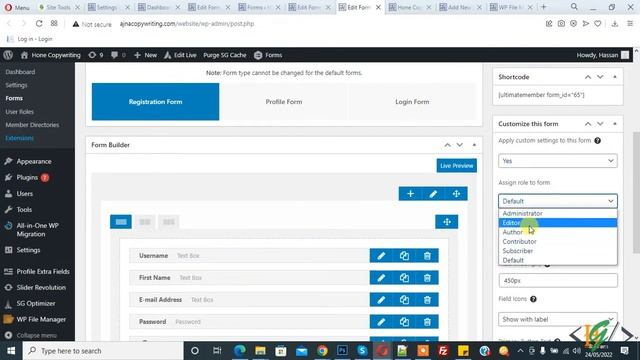Open the Assign role Default dropdown
Image resolution: width=640 pixels, height=360 pixels.
[x=558, y=201]
